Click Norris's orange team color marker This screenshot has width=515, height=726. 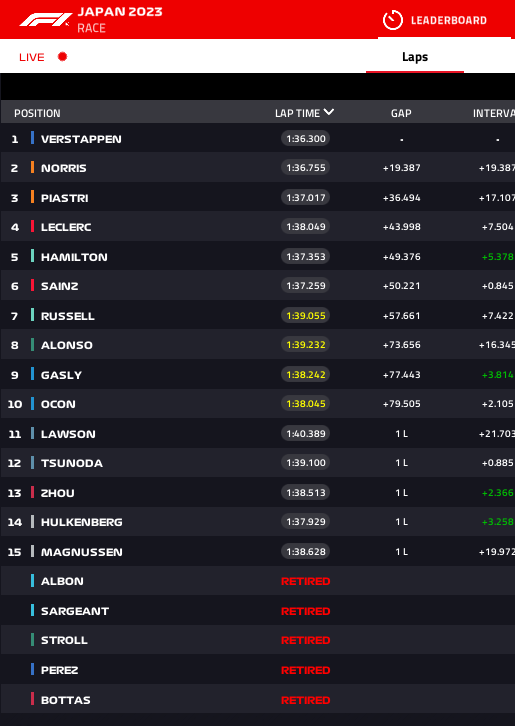click(32, 167)
